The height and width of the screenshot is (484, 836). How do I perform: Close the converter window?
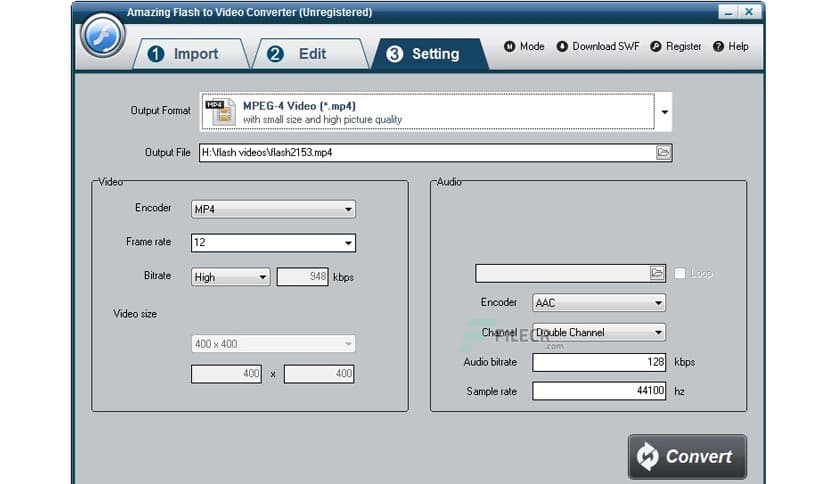749,12
